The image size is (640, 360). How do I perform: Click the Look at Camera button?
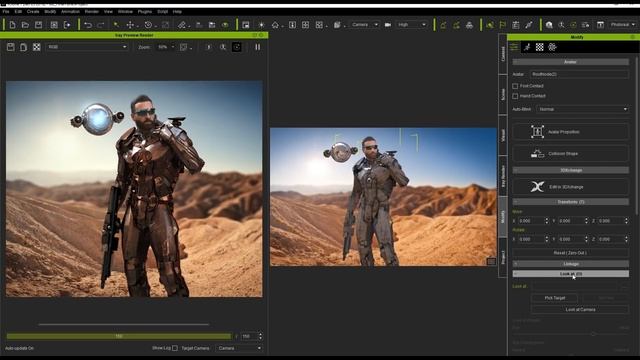(580, 310)
